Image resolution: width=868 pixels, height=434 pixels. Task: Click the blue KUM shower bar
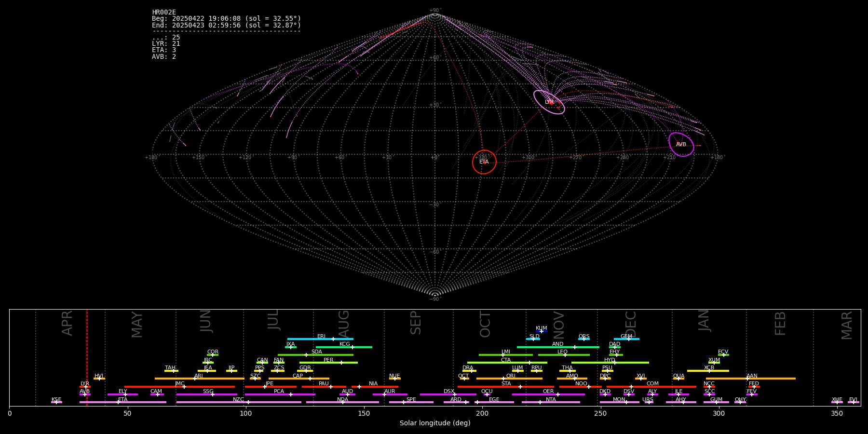pyautogui.click(x=542, y=331)
